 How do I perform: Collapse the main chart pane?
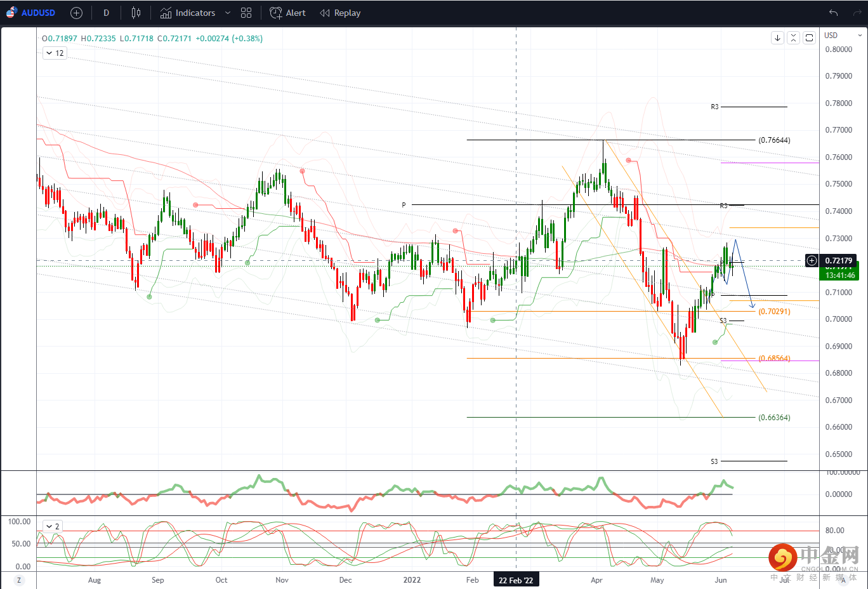793,38
